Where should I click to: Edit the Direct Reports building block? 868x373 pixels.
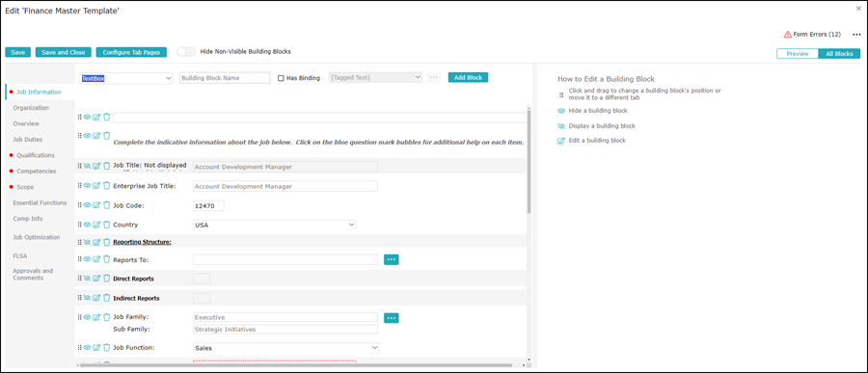tap(96, 279)
